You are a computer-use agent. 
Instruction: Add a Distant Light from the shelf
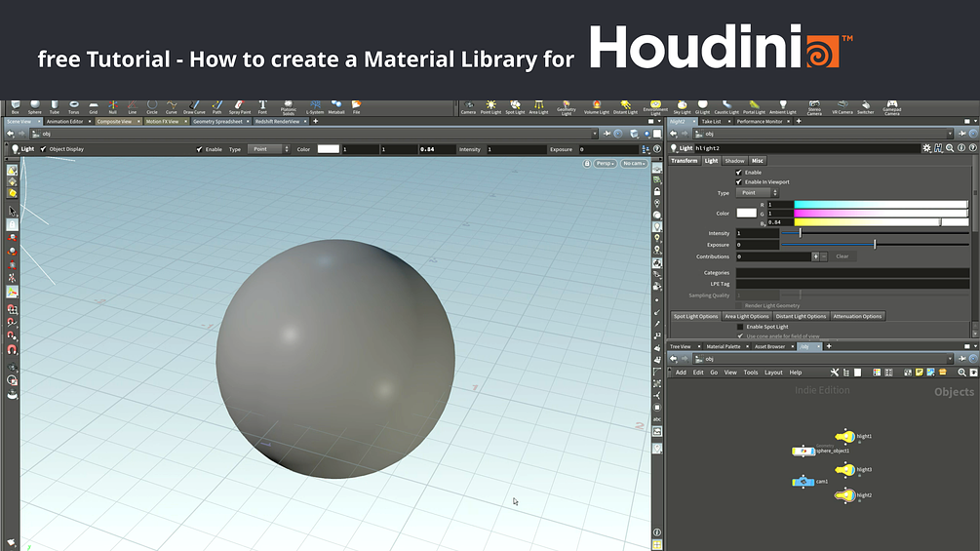coord(625,107)
